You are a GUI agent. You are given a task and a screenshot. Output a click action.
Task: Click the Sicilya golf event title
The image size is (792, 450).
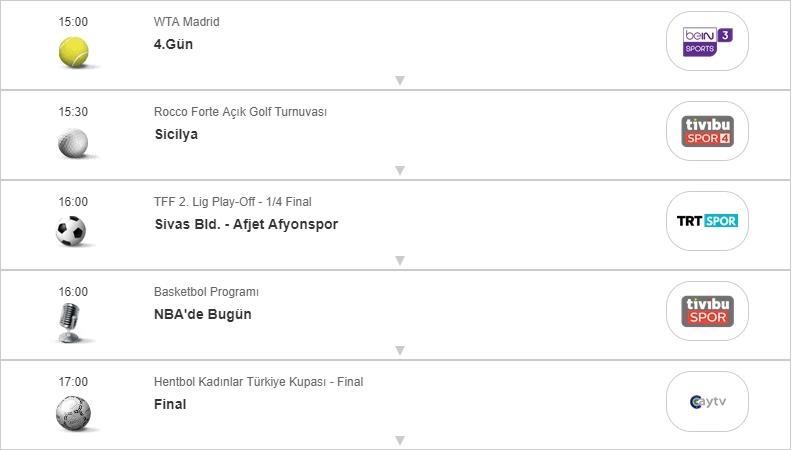(x=176, y=134)
